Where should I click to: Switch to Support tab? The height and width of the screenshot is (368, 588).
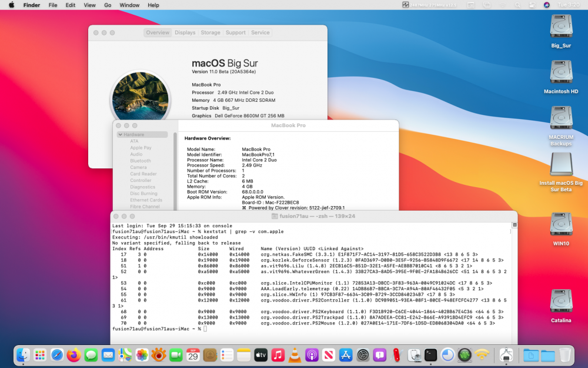coord(236,32)
